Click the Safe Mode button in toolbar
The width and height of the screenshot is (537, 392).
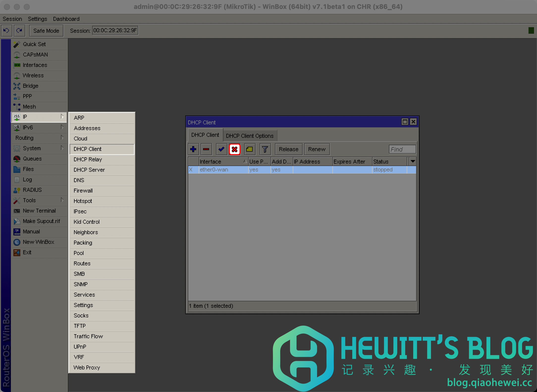46,30
